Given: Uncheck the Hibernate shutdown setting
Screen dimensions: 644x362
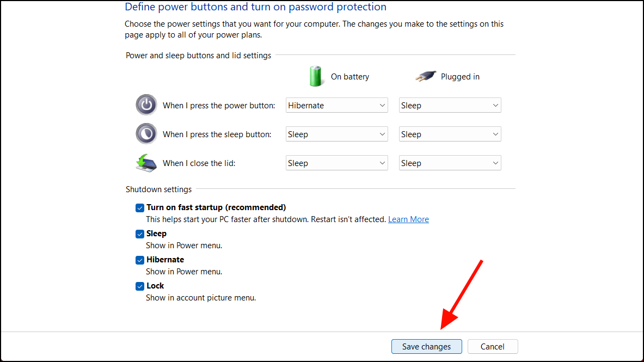Looking at the screenshot, I should tap(140, 260).
